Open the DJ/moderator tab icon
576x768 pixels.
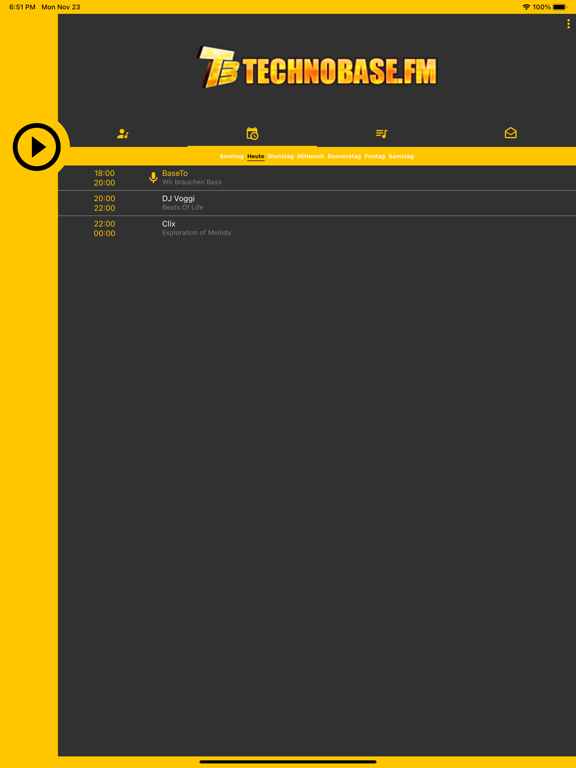[x=122, y=133]
